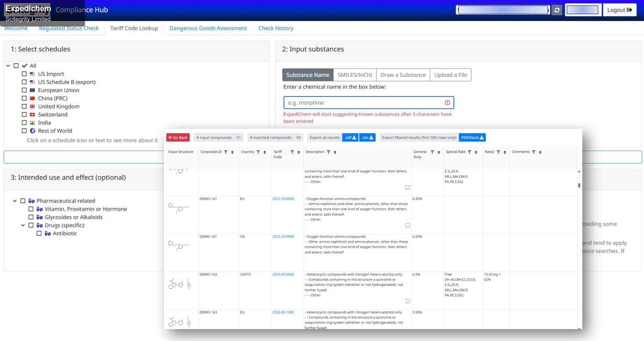644x341 pixels.
Task: Check the US Import schedule checkbox
Action: [x=24, y=74]
